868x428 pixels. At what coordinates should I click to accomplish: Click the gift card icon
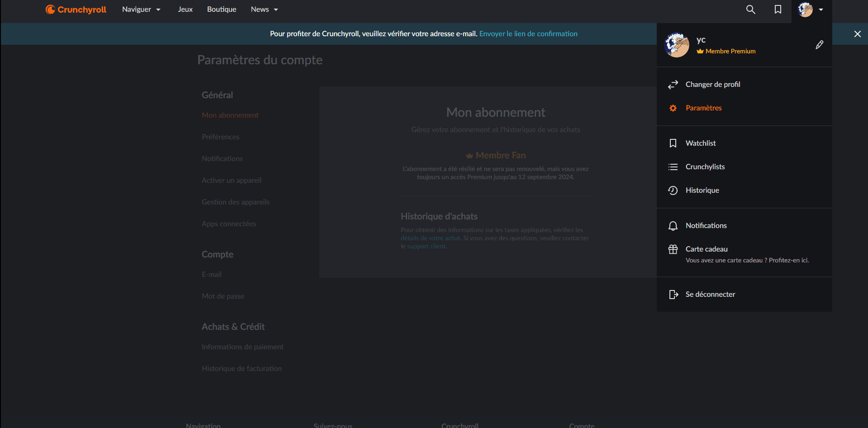673,249
